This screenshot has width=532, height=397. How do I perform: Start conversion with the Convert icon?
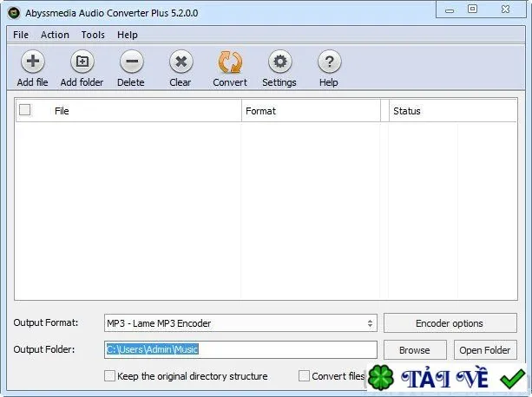(230, 62)
